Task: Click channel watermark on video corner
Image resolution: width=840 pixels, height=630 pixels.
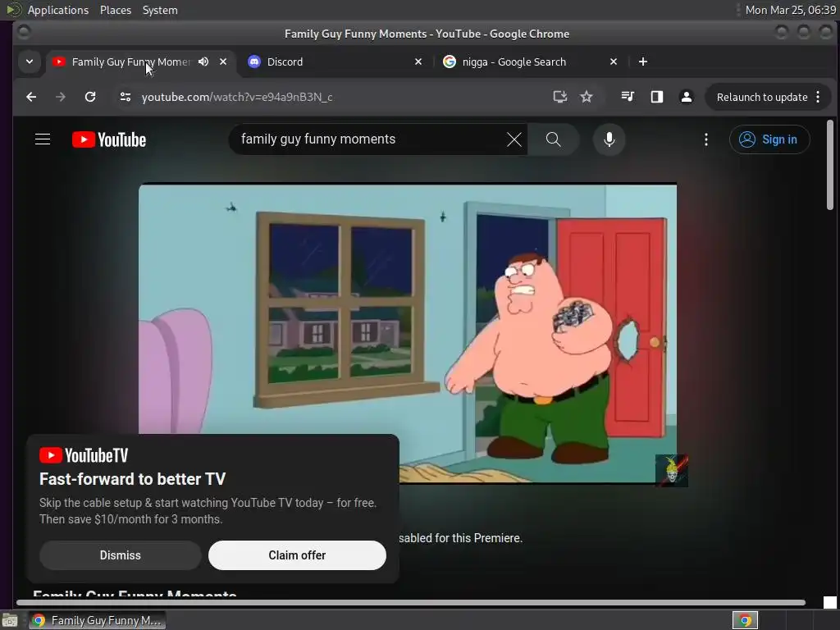Action: [x=672, y=470]
